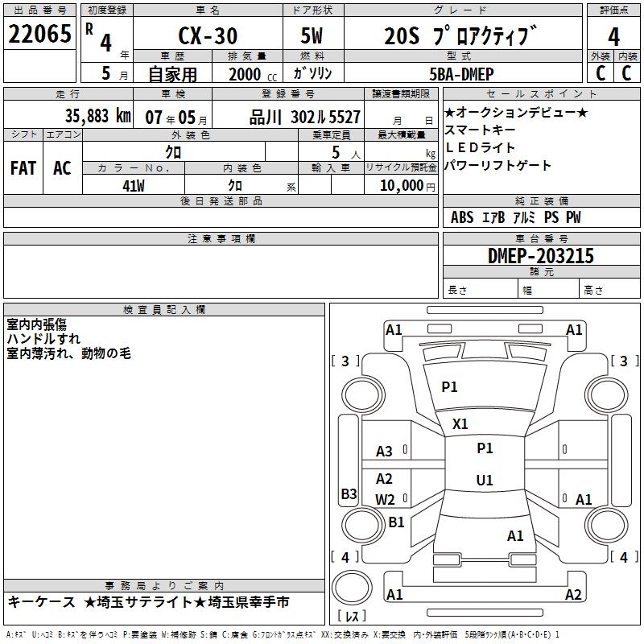Select the vehicle history 自家用

point(172,74)
